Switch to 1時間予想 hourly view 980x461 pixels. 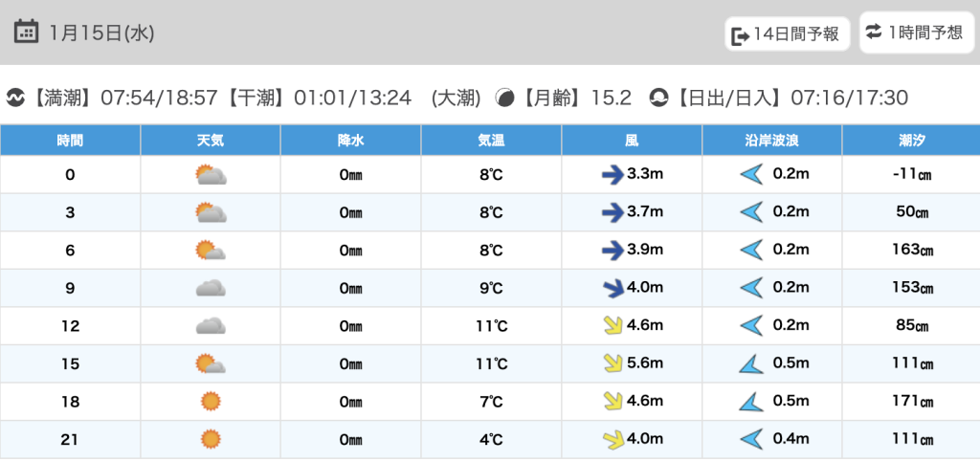click(916, 33)
